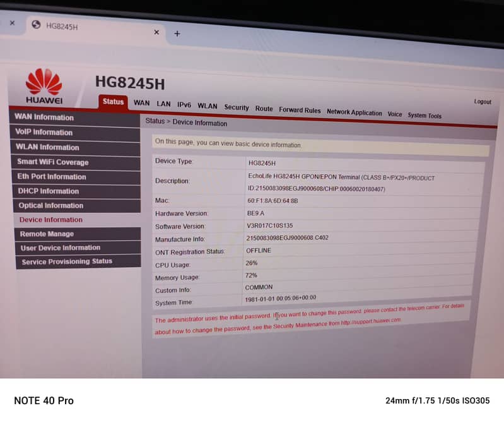Open the WAN tab
504x423 pixels.
coord(142,103)
